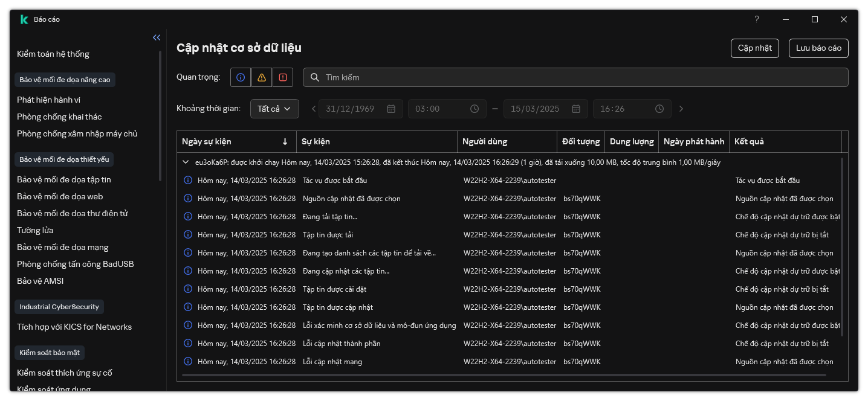Open calendar picker for end date 15/03/2025
This screenshot has width=868, height=401.
(x=576, y=109)
